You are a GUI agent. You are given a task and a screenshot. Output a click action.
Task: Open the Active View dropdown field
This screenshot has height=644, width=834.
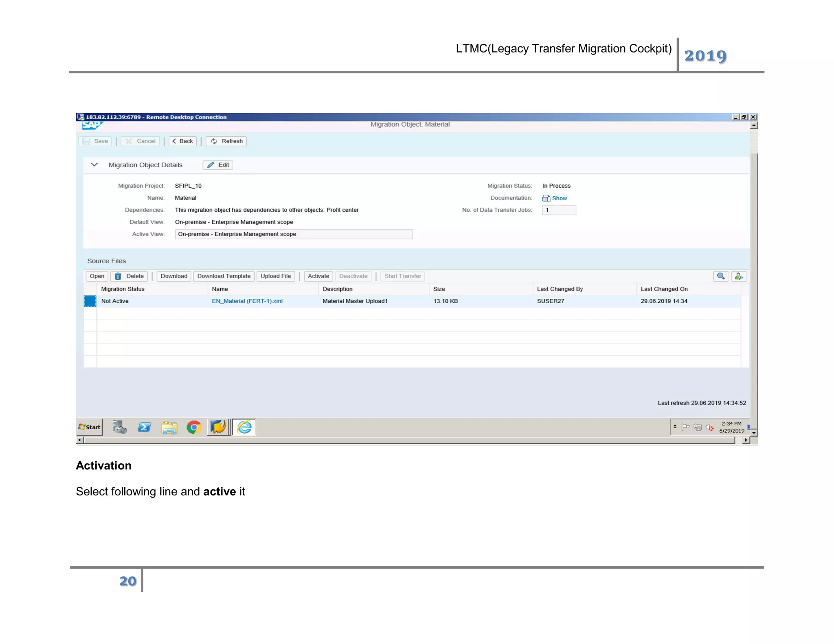(x=293, y=234)
